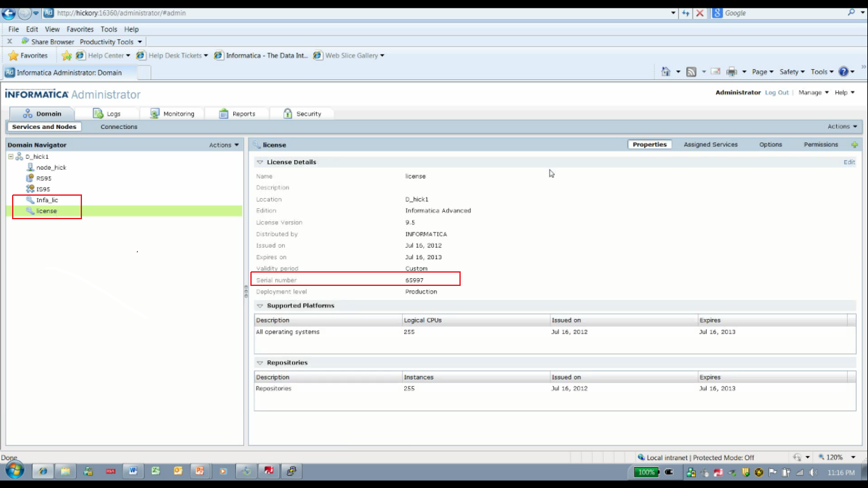The width and height of the screenshot is (868, 488).
Task: Click the red Stop loading icon
Action: [700, 13]
